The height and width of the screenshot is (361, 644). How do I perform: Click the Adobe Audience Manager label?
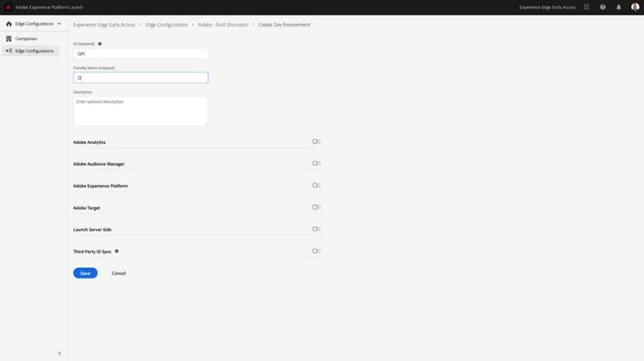coord(99,164)
